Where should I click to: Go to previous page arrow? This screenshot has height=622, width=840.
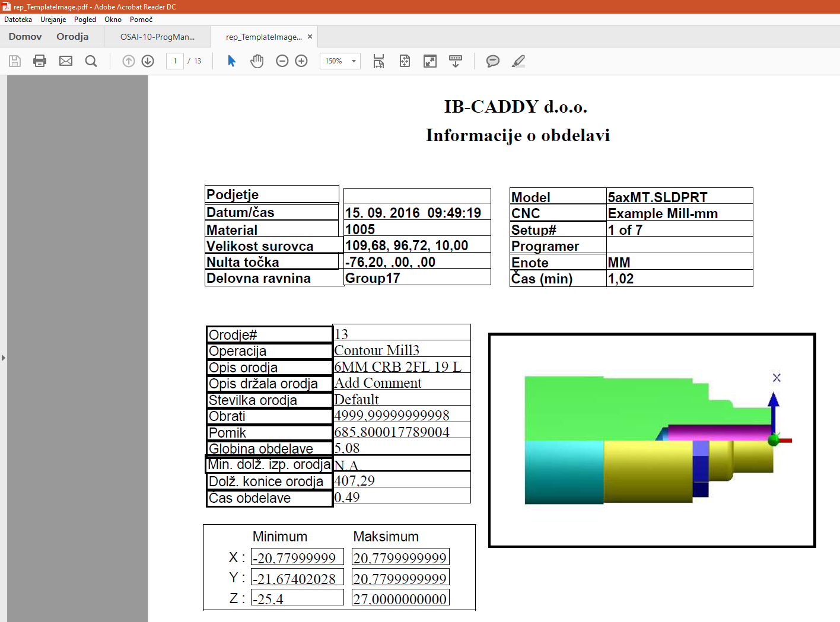(x=129, y=61)
